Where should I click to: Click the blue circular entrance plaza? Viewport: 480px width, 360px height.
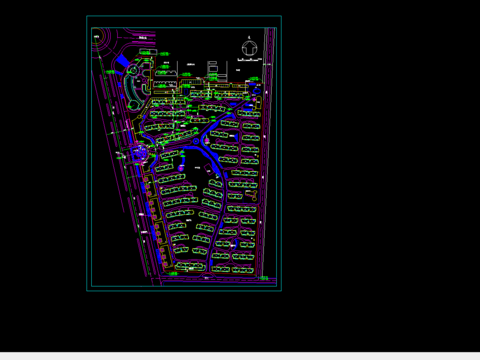tap(140, 154)
